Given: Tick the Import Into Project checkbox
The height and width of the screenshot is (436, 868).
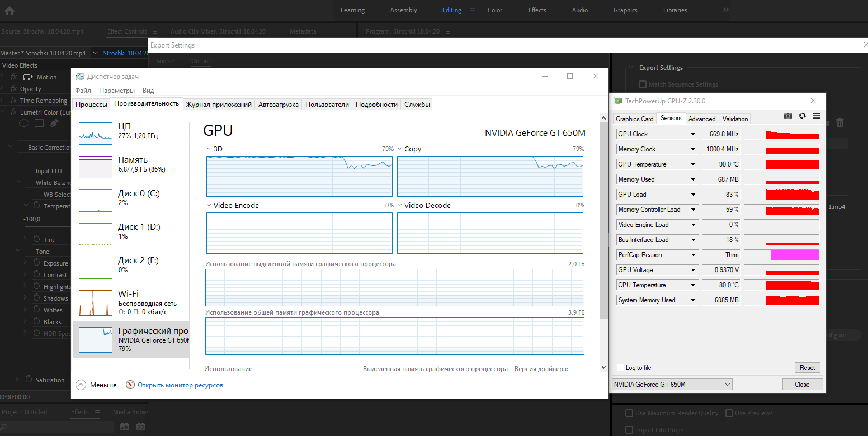Looking at the screenshot, I should (629, 430).
